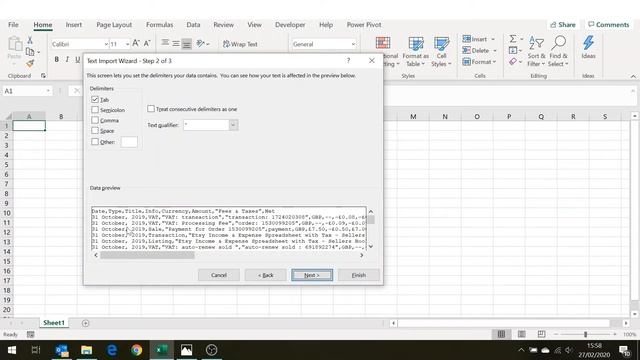Screen dimensions: 640x360
Task: Enable the Semicolon delimiter checkbox
Action: 95,110
